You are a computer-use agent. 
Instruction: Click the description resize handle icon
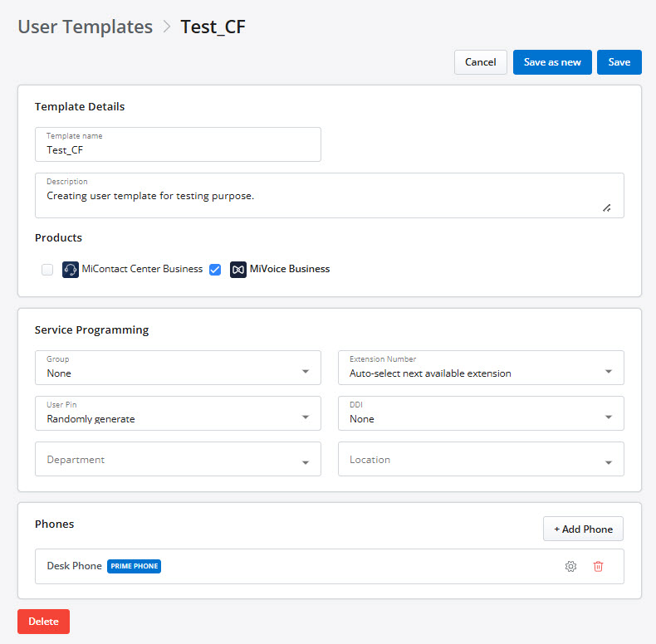[607, 207]
